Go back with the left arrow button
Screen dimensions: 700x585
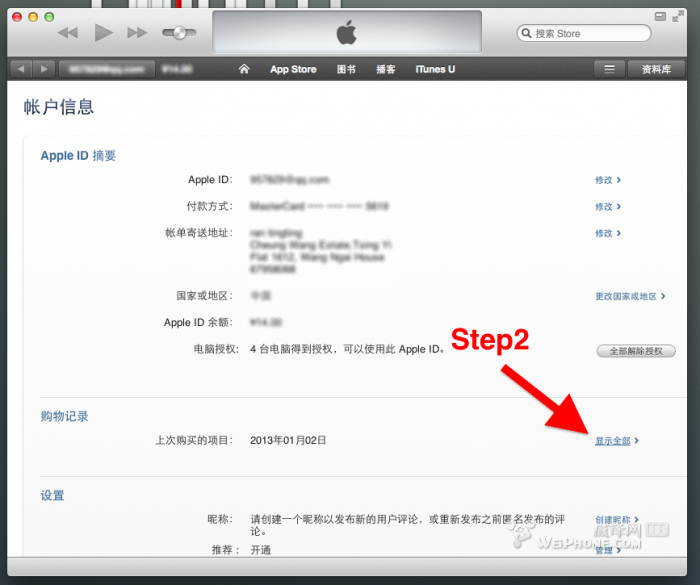(21, 69)
